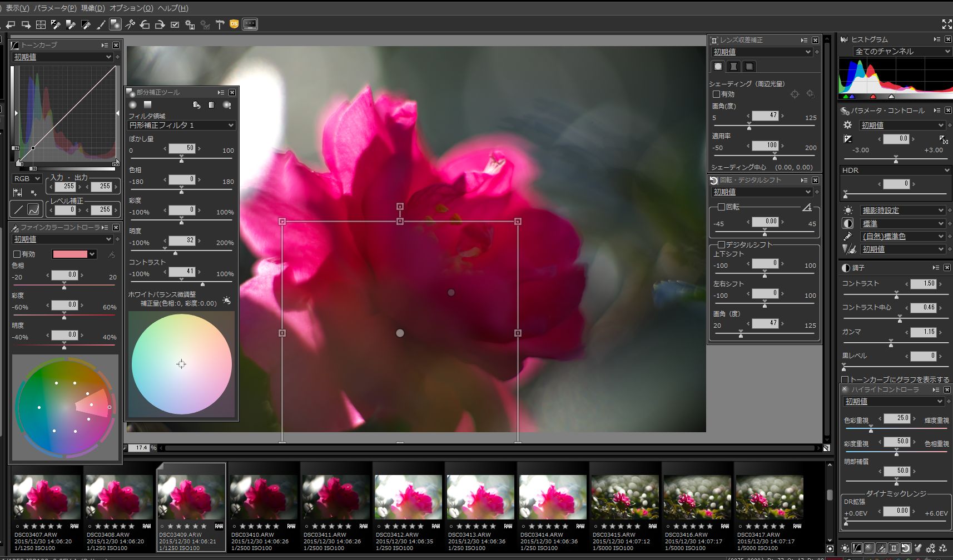Image resolution: width=953 pixels, height=560 pixels.
Task: Switch to straight line tone curve mode
Action: tap(18, 209)
